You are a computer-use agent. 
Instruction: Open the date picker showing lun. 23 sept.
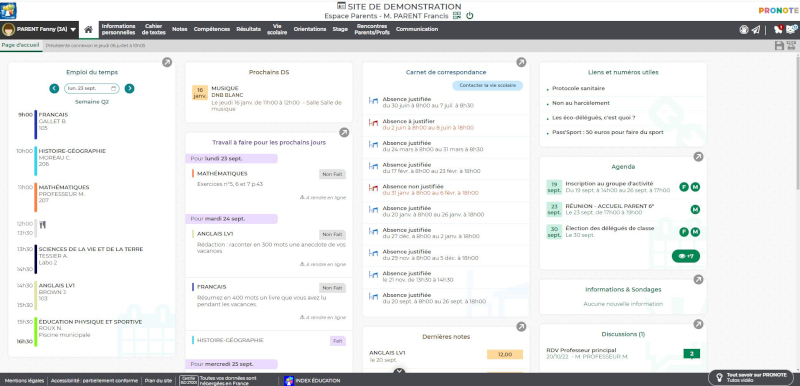click(x=92, y=88)
